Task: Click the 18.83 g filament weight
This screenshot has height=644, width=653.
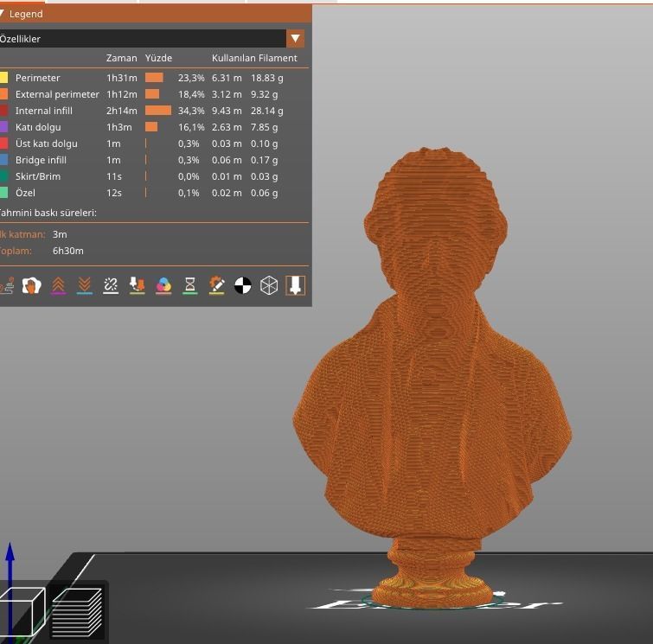Action: [x=267, y=78]
